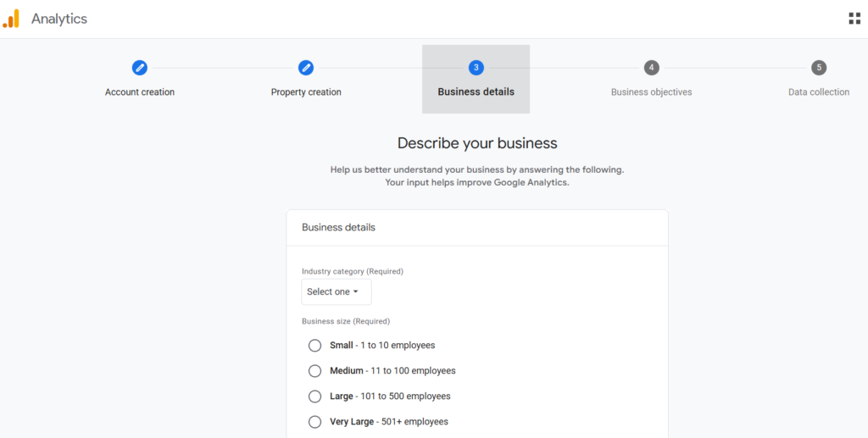Select Very Large 501+ employees option

coord(315,422)
